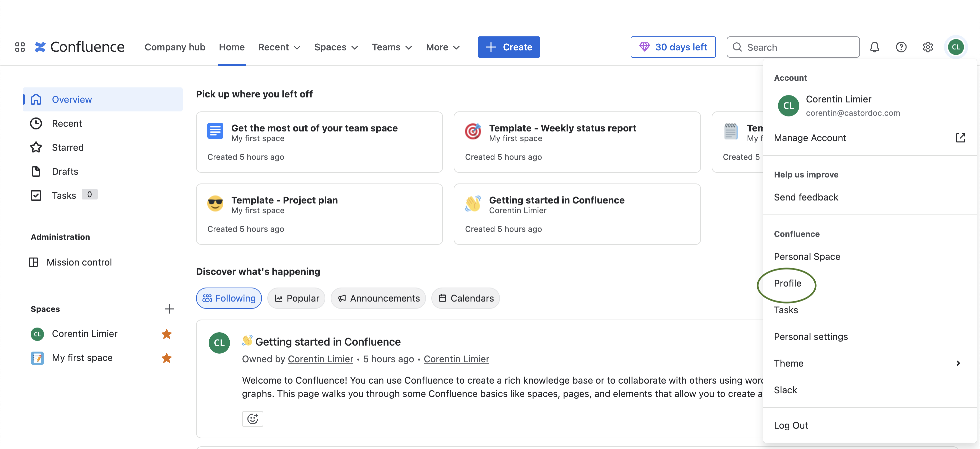Open Manage Account external link icon

tap(960, 137)
